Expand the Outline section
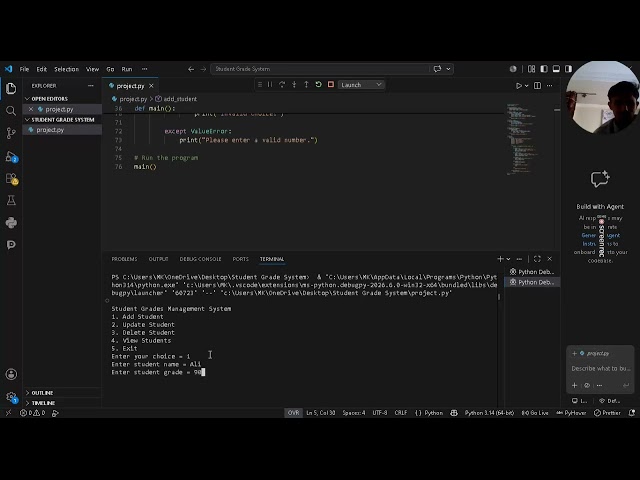 coord(63,393)
